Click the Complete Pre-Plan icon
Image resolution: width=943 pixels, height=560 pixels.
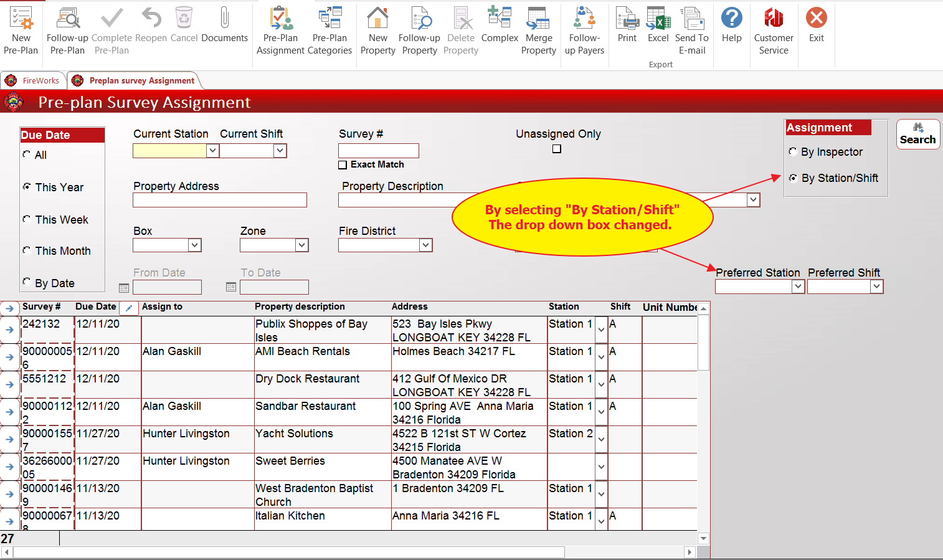111,29
